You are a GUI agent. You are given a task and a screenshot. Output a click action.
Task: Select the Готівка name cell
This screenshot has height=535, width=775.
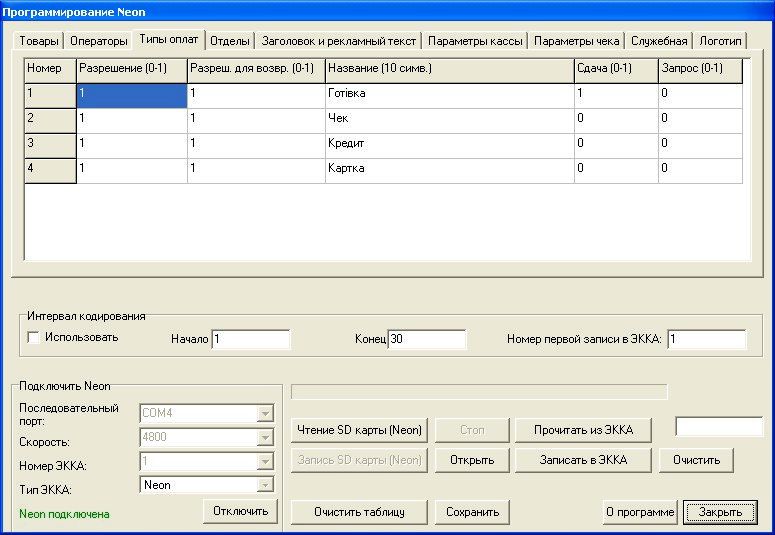coord(450,96)
